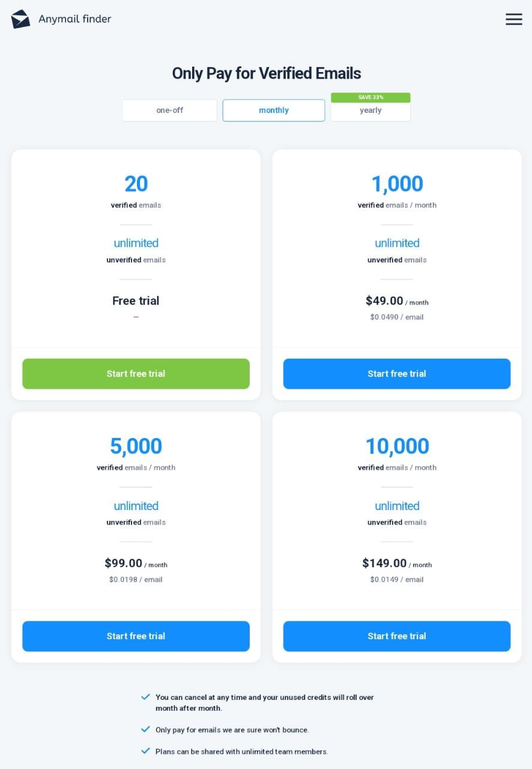
Task: Start free trial for 5,000 emails plan
Action: click(x=136, y=636)
